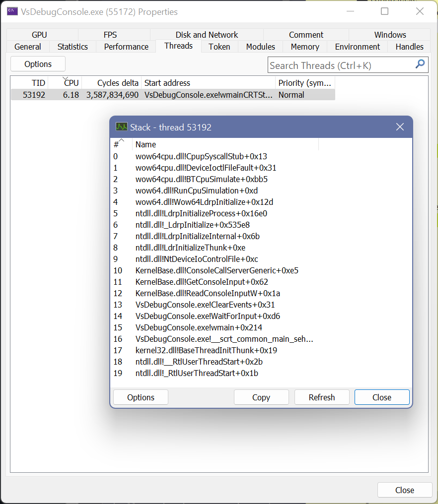Click the console icon in the Properties titlebar

point(12,11)
